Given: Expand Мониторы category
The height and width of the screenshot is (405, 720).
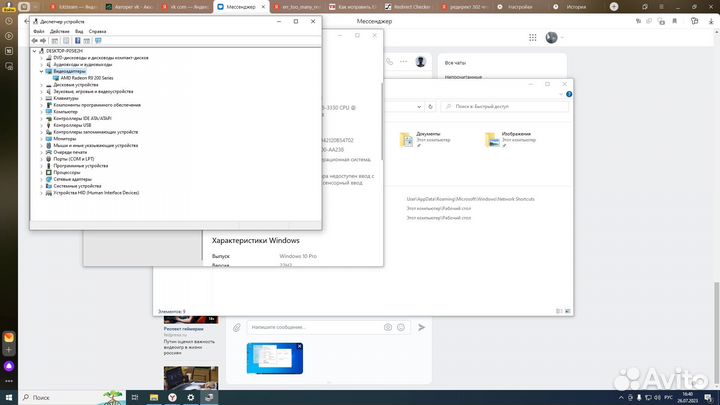Looking at the screenshot, I should tap(41, 139).
